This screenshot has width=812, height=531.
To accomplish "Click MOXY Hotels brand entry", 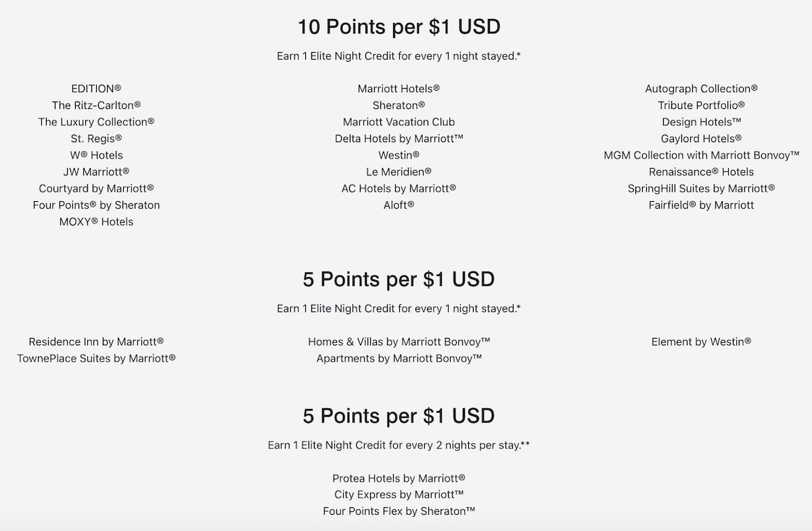I will point(96,221).
